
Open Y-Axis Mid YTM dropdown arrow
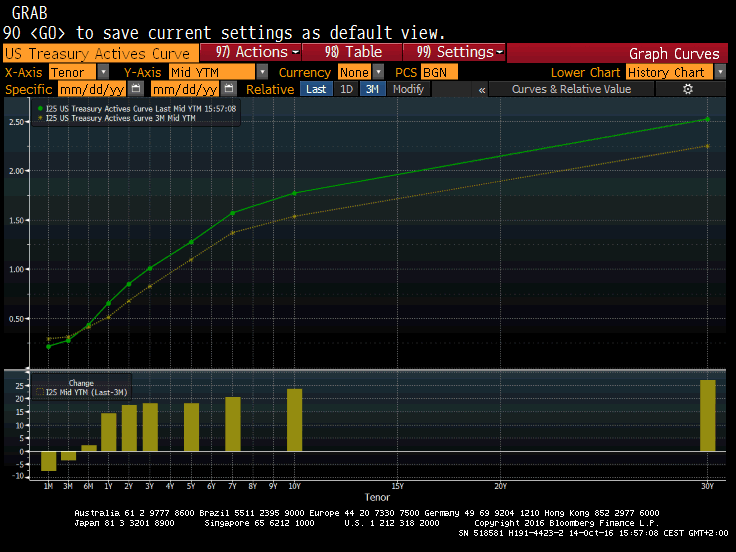262,72
